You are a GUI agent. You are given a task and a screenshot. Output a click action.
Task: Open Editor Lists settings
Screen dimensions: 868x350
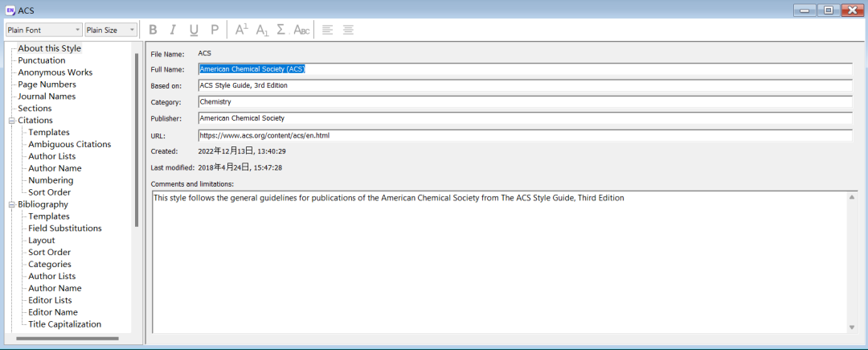point(51,300)
